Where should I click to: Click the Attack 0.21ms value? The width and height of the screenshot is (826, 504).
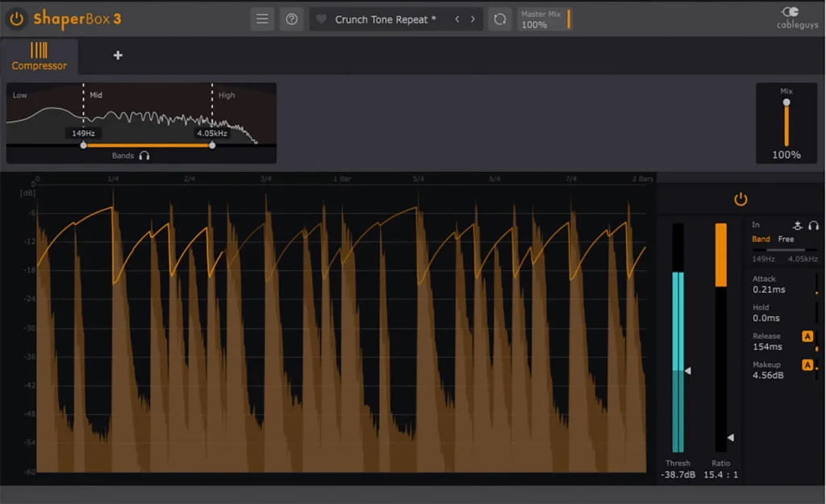(769, 289)
